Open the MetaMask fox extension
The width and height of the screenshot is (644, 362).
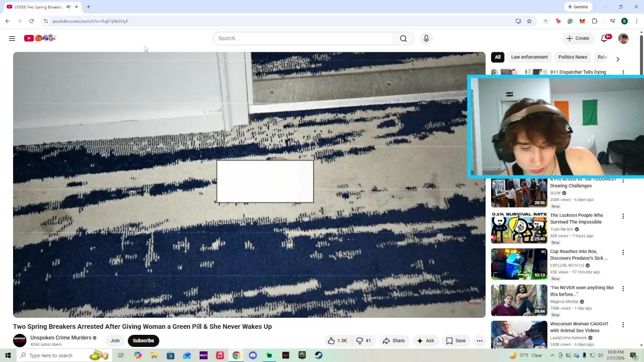582,21
